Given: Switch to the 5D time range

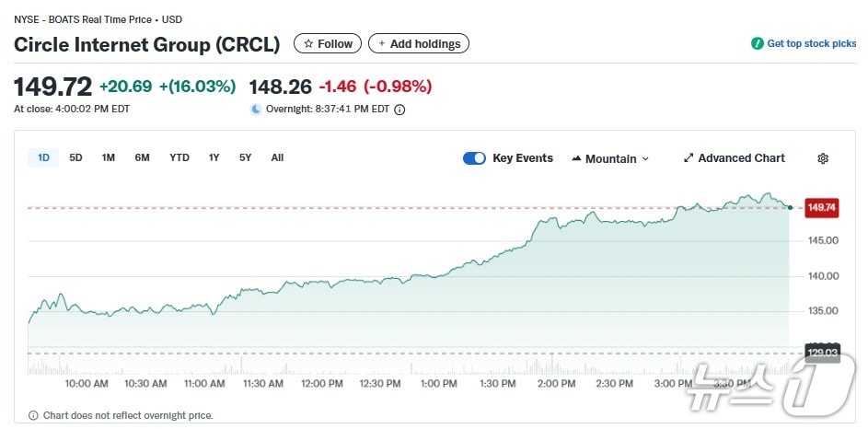Looking at the screenshot, I should tap(76, 157).
